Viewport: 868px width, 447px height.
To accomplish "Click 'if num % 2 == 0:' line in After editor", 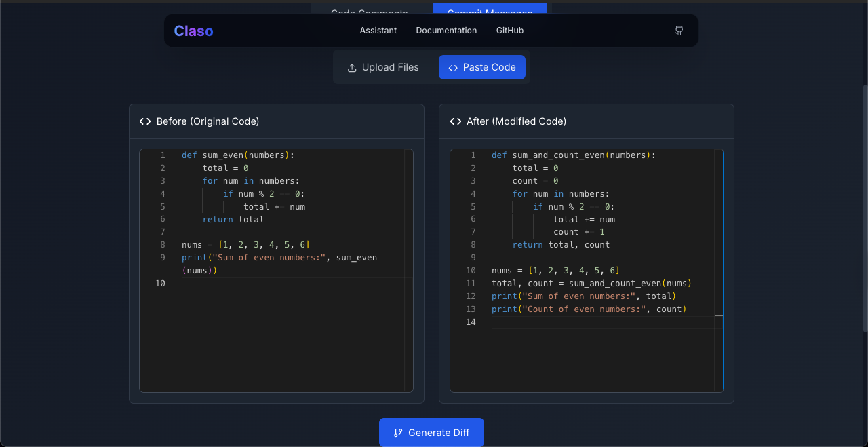I will click(x=574, y=207).
